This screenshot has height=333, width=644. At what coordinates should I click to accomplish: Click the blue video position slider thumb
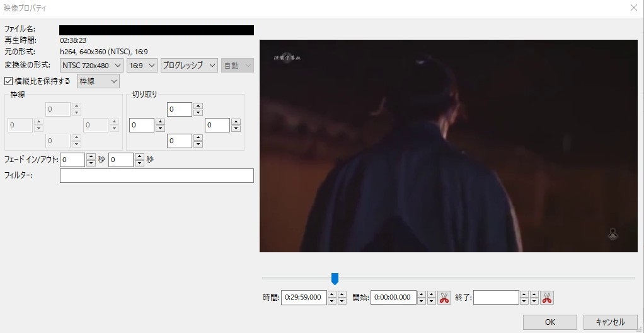pos(335,278)
